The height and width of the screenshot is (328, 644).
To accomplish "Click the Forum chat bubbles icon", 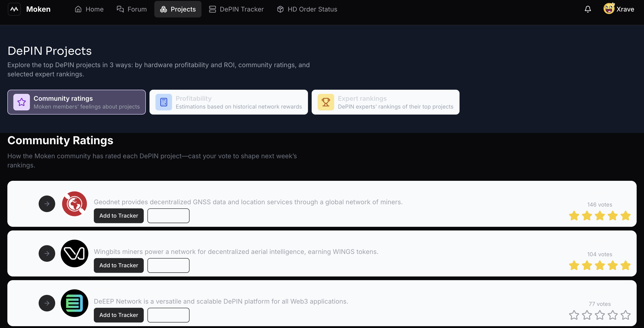I will pyautogui.click(x=120, y=9).
